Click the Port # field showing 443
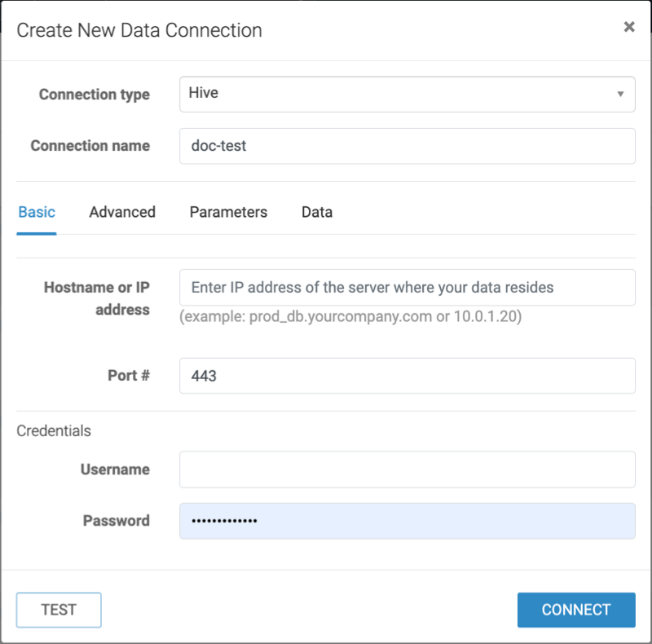Screen dimensions: 652x644 (407, 376)
